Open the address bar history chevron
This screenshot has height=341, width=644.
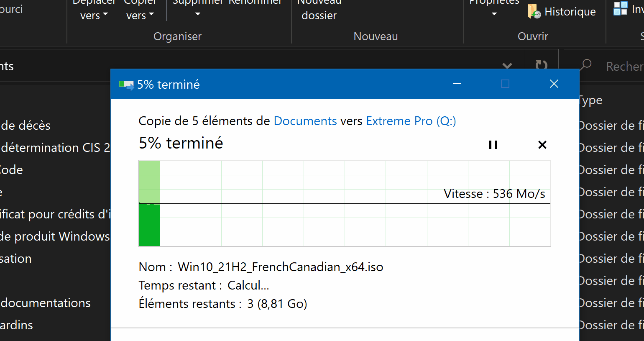507,66
